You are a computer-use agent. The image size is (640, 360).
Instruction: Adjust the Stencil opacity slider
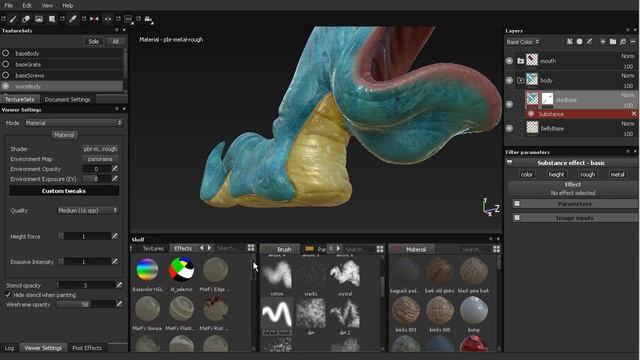click(86, 285)
